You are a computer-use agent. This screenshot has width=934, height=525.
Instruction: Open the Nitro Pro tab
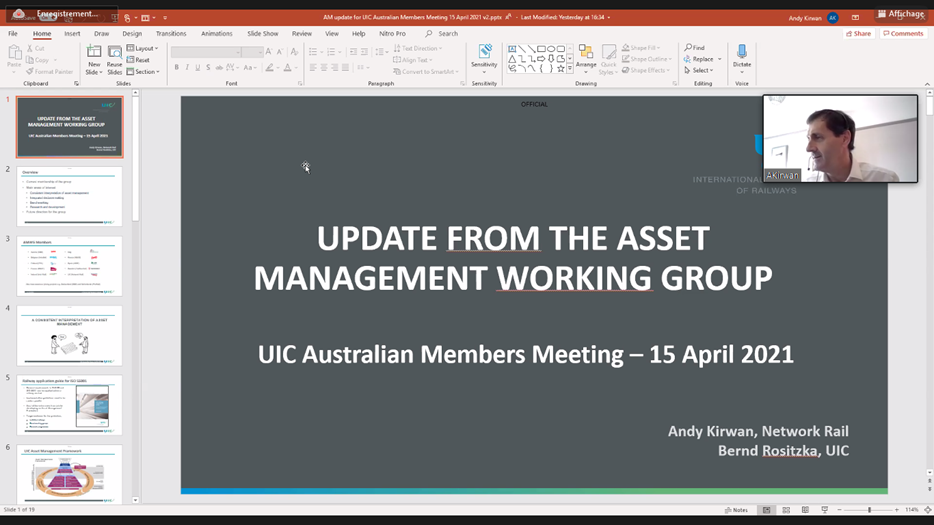(x=393, y=33)
